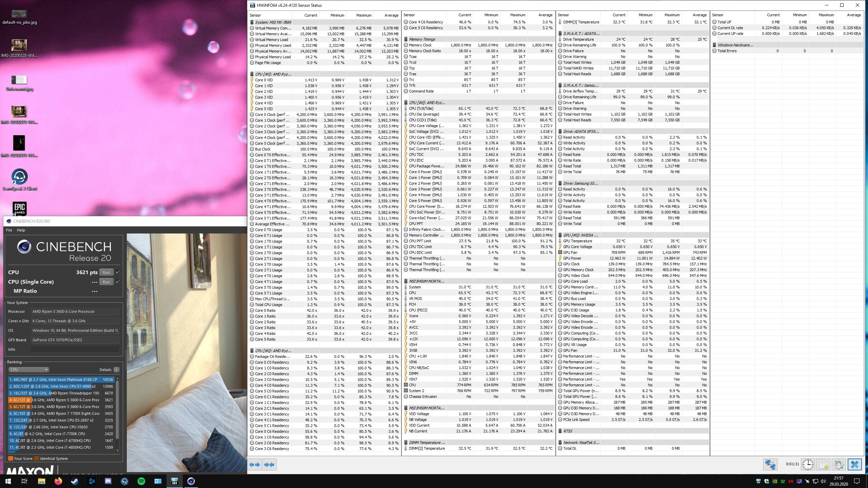Select Unbenannt.jpg desktop icon
Screen dimensions: 868x488
(x=19, y=83)
